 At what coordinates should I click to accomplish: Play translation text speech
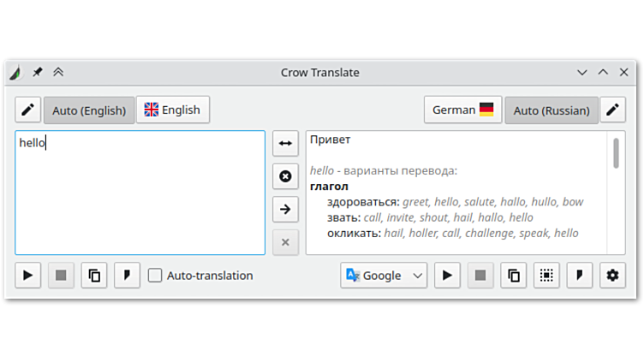click(446, 276)
